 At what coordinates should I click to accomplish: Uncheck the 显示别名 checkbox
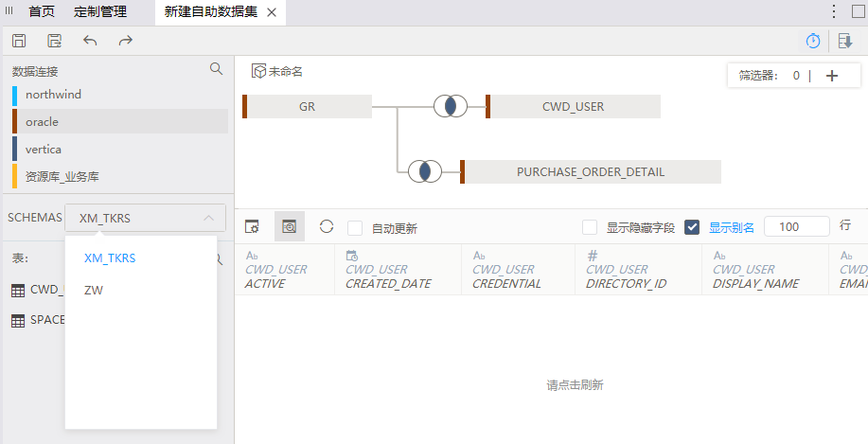tap(692, 227)
